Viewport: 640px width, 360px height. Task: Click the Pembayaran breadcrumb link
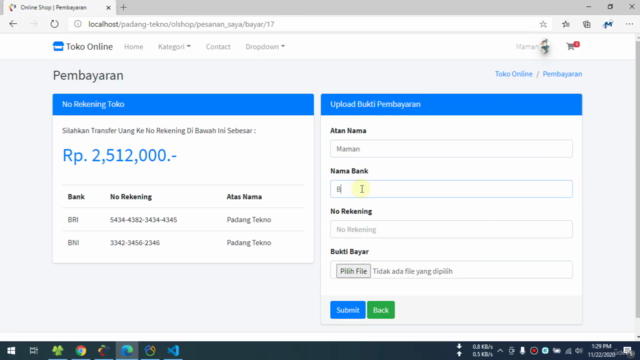pyautogui.click(x=562, y=74)
